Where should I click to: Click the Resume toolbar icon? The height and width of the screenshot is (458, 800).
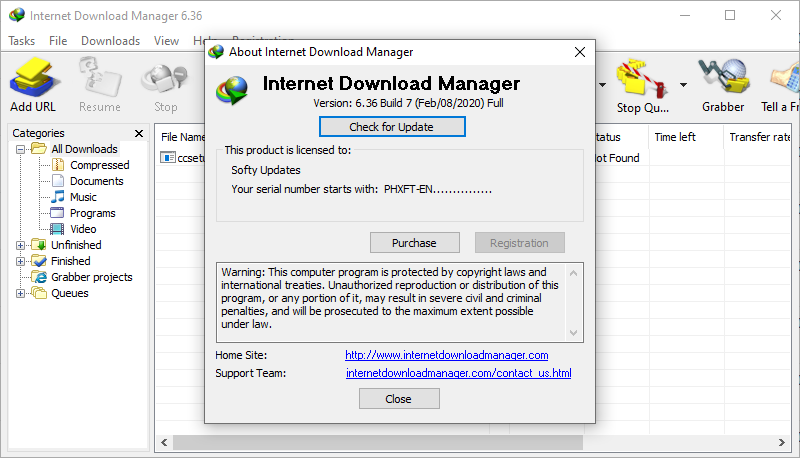(100, 78)
